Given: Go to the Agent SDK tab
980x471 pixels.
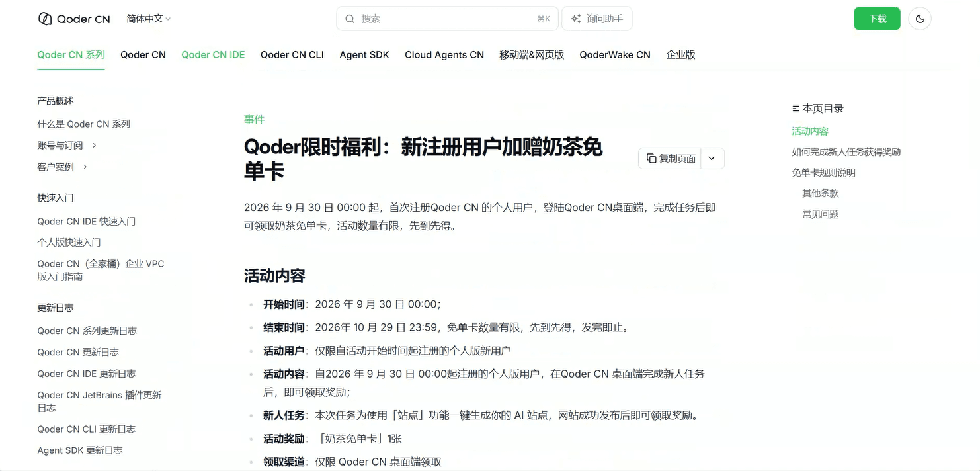Looking at the screenshot, I should coord(364,55).
